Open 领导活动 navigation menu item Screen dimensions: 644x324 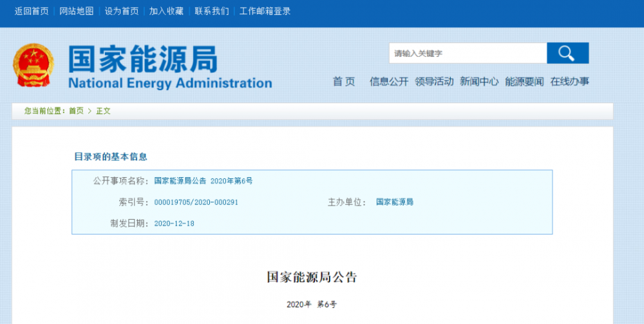[434, 82]
